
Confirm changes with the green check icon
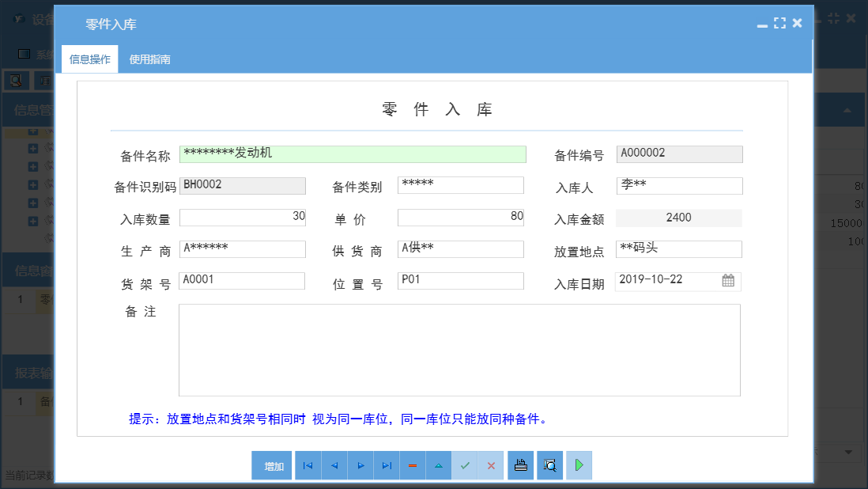tap(465, 465)
